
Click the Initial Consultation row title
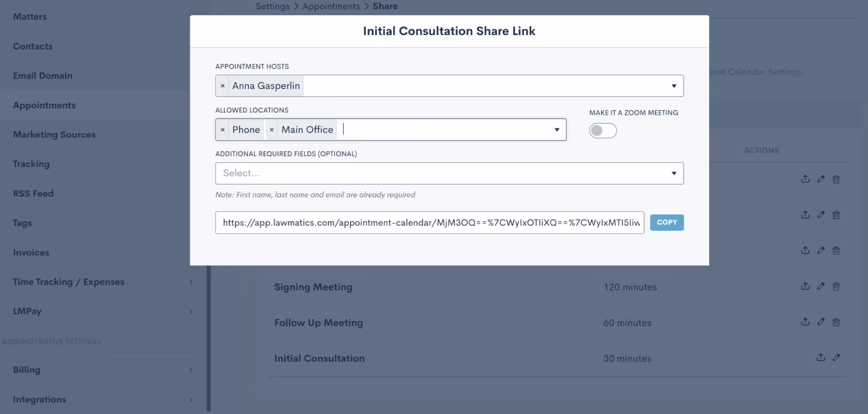(319, 358)
